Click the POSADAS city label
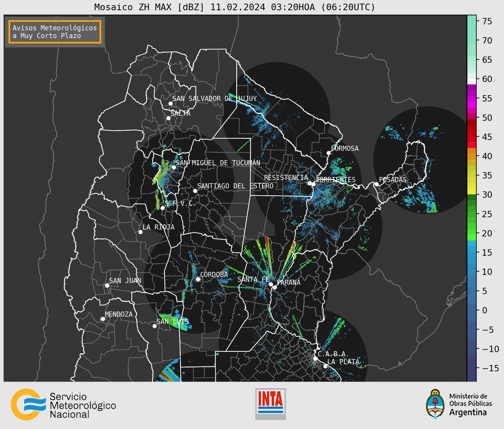The height and width of the screenshot is (429, 504). click(393, 180)
